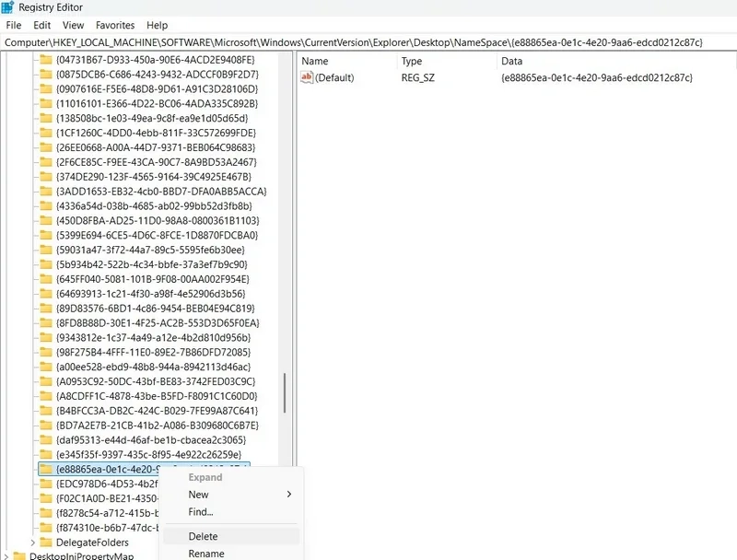Click the tree pane vertical scrollbar thumb

click(285, 393)
